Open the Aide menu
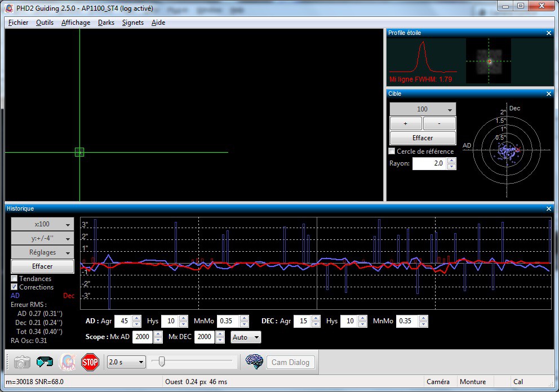559x392 pixels. (158, 23)
